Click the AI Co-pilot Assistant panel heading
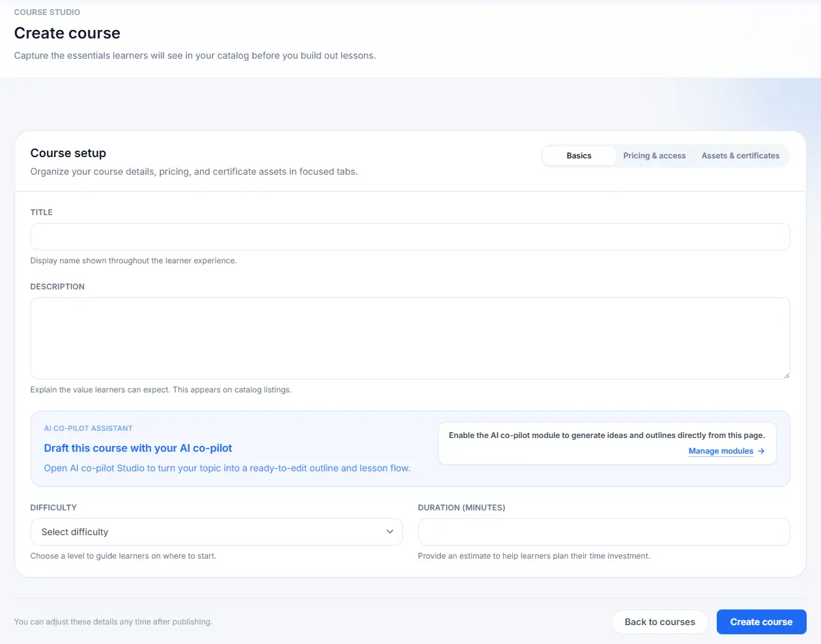821x644 pixels. point(88,428)
